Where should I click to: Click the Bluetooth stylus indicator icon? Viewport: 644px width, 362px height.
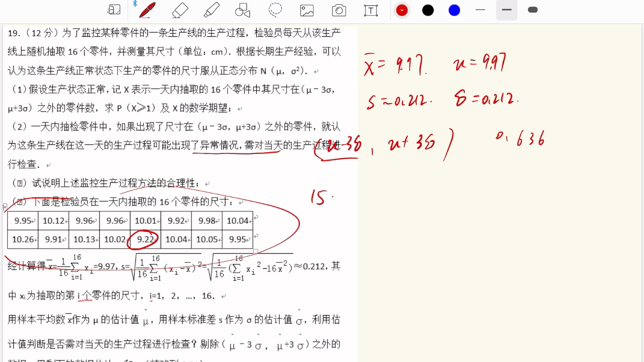point(135,4)
